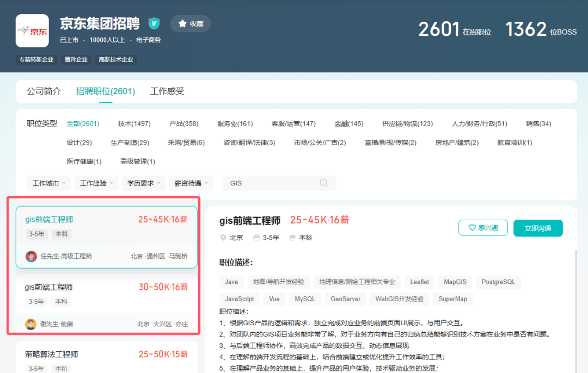This screenshot has width=588, height=373.
Task: Click the 感兴趣 heart button
Action: (x=483, y=228)
